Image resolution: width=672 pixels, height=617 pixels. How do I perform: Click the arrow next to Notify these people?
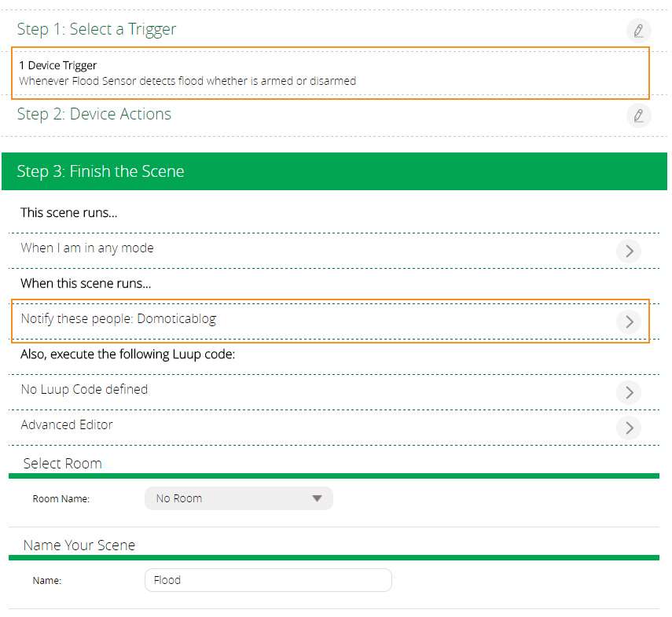coord(628,321)
